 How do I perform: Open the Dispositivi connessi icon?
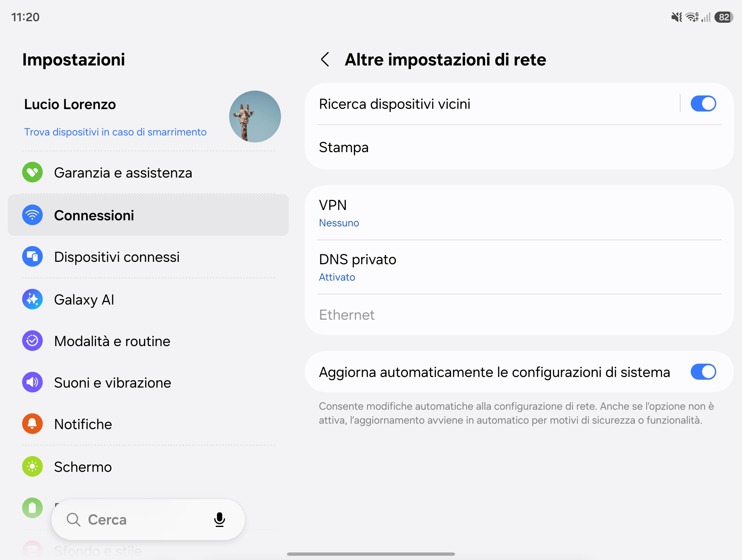[x=32, y=257]
